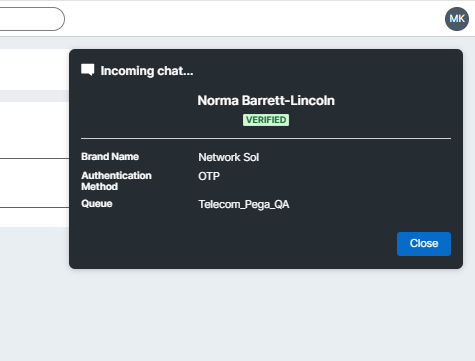
Task: Select the Telecom_Pega_QA queue value
Action: [244, 204]
